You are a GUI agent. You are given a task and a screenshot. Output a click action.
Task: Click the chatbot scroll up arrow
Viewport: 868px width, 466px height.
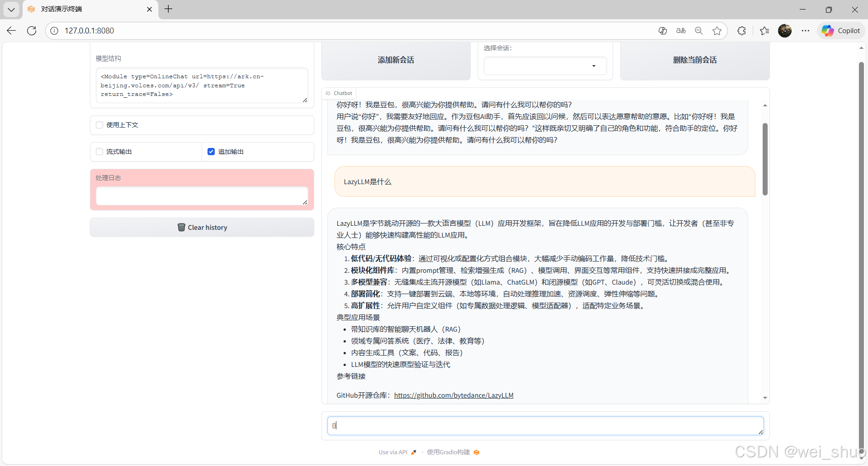coord(765,105)
